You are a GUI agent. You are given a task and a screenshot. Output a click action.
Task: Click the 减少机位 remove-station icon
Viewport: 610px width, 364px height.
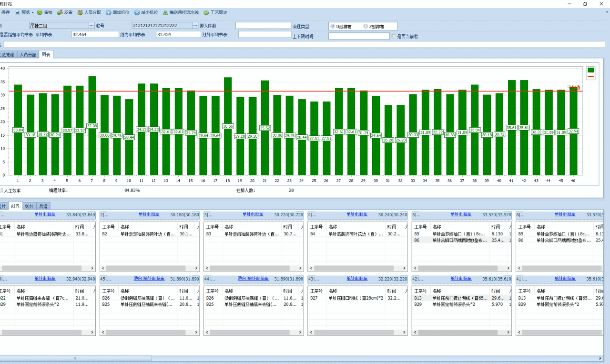(x=137, y=12)
